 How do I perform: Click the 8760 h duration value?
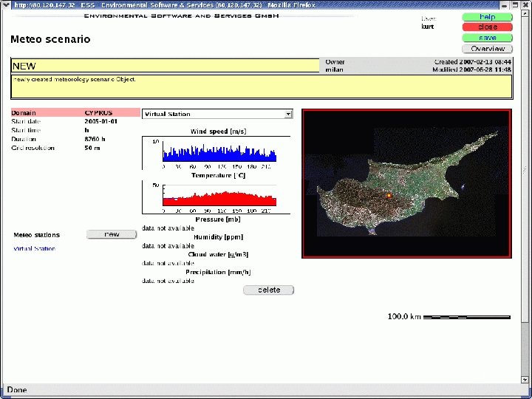95,139
